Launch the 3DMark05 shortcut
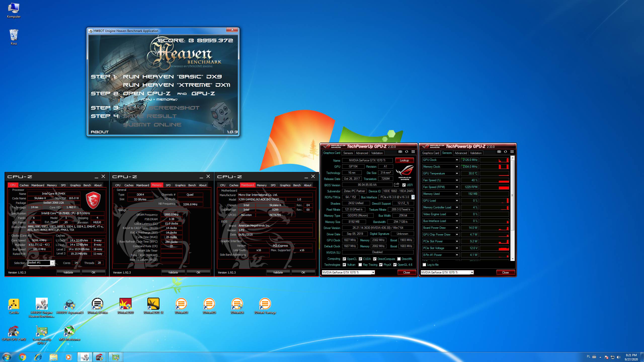This screenshot has width=644, height=362. 209,306
